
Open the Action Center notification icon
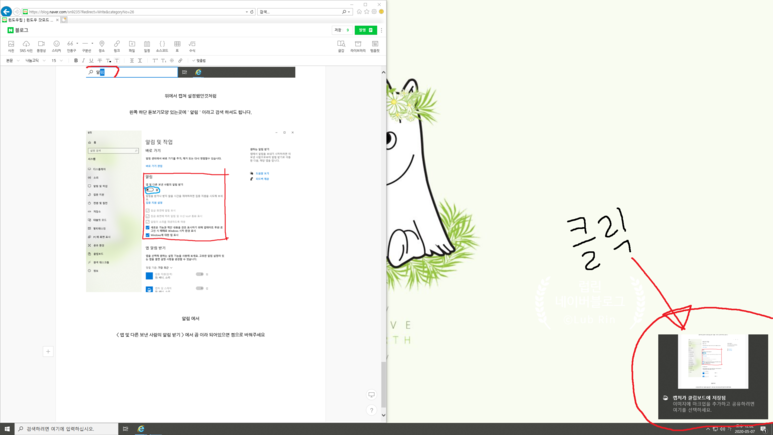[763, 429]
